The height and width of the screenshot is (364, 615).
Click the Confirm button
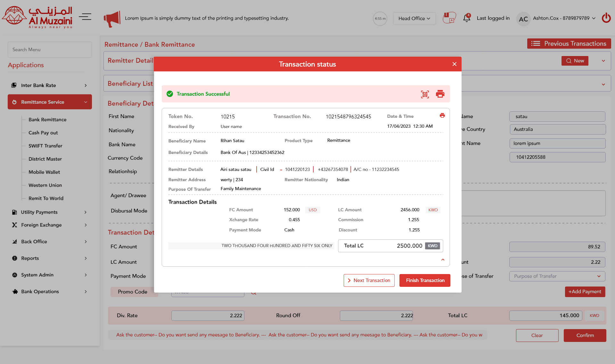click(585, 336)
